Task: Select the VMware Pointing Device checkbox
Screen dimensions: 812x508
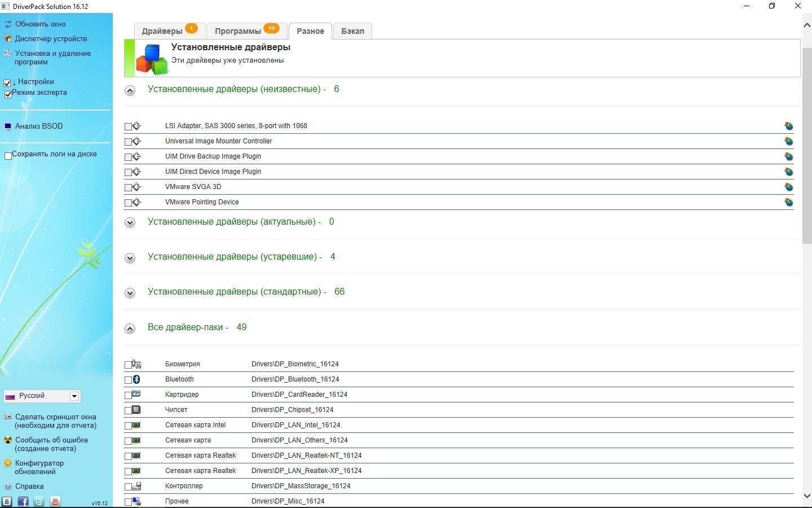Action: 128,203
